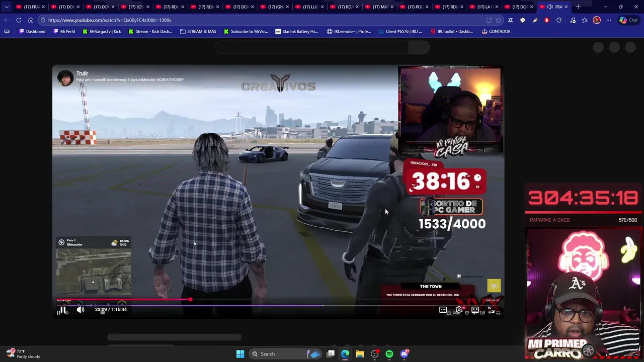Open the browser profile avatar

click(x=597, y=20)
